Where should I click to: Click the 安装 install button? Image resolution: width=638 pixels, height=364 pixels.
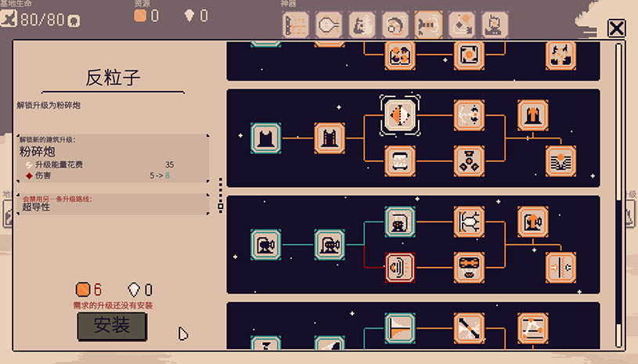[x=111, y=326]
